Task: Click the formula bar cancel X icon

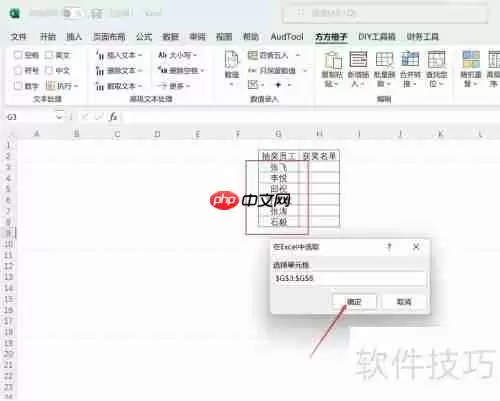Action: coord(85,117)
